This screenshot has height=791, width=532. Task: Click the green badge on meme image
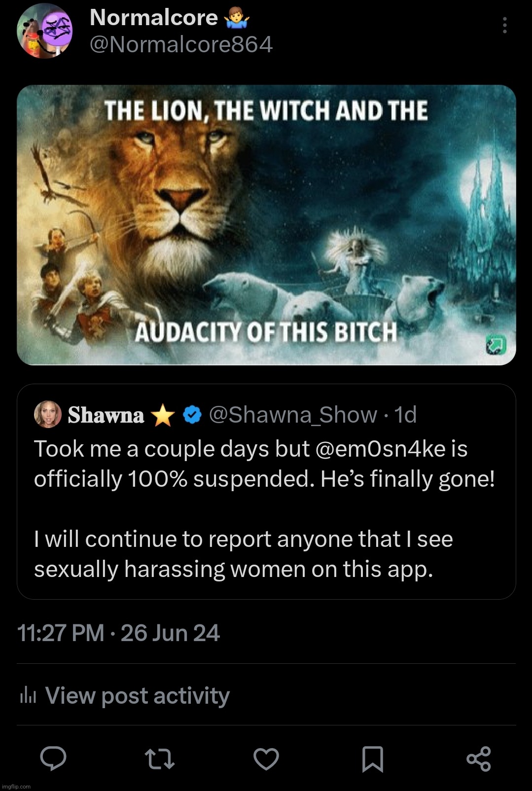tap(495, 345)
